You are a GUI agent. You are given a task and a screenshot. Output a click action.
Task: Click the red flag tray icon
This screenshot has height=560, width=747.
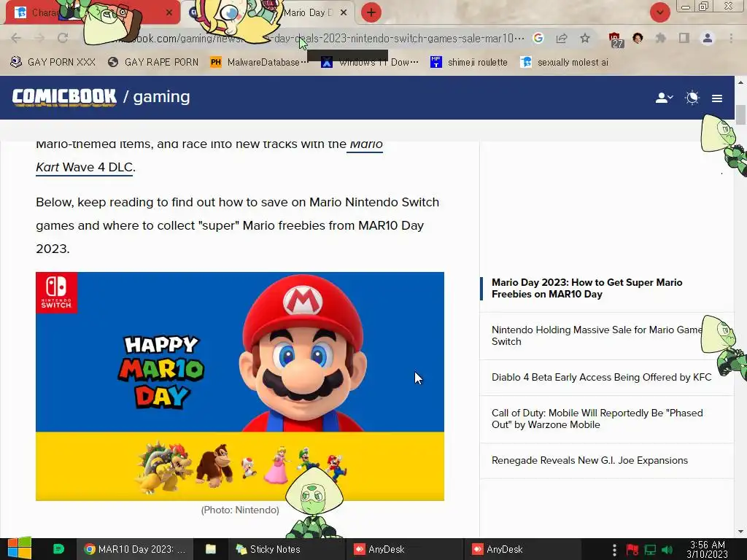[632, 550]
